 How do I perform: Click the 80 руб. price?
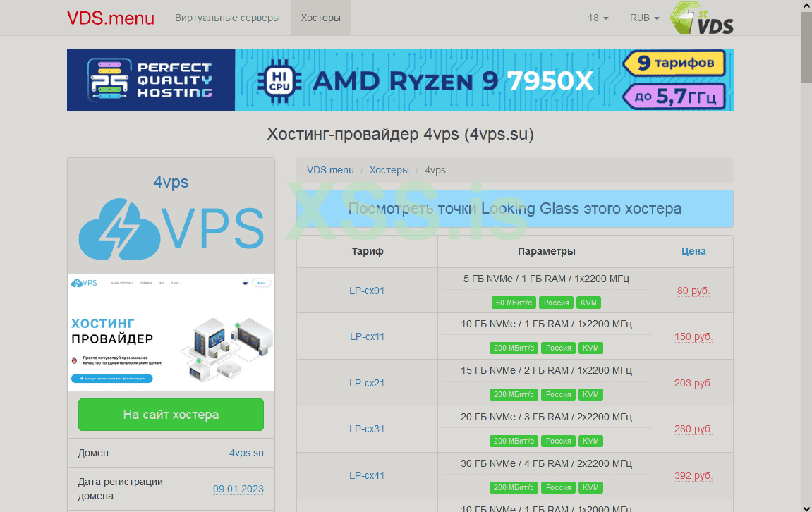pos(693,291)
